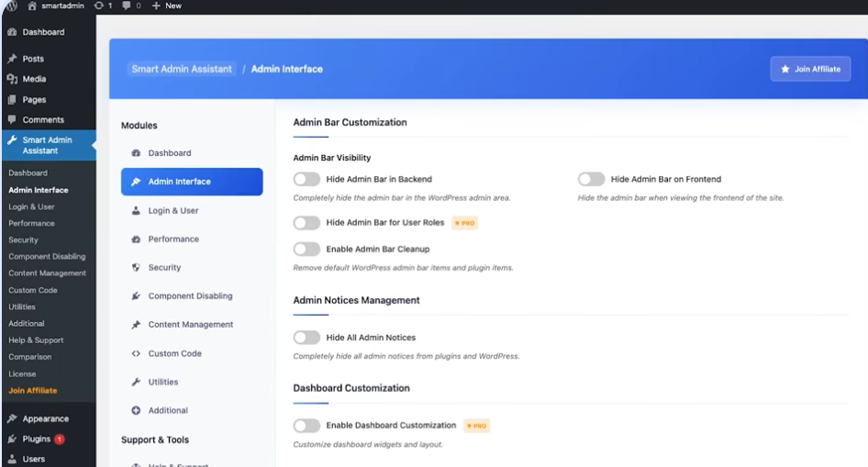The width and height of the screenshot is (868, 467).
Task: Open Login & User submenu item
Action: [x=31, y=206]
